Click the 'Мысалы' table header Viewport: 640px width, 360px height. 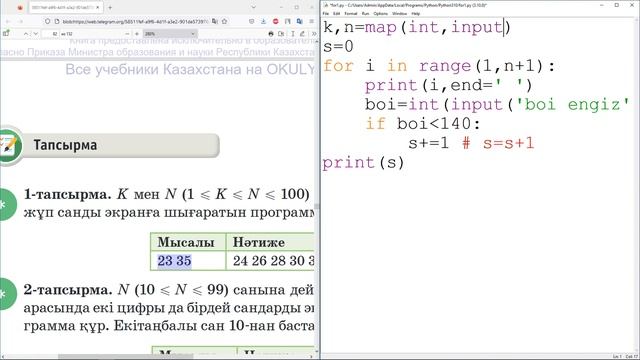pos(186,242)
